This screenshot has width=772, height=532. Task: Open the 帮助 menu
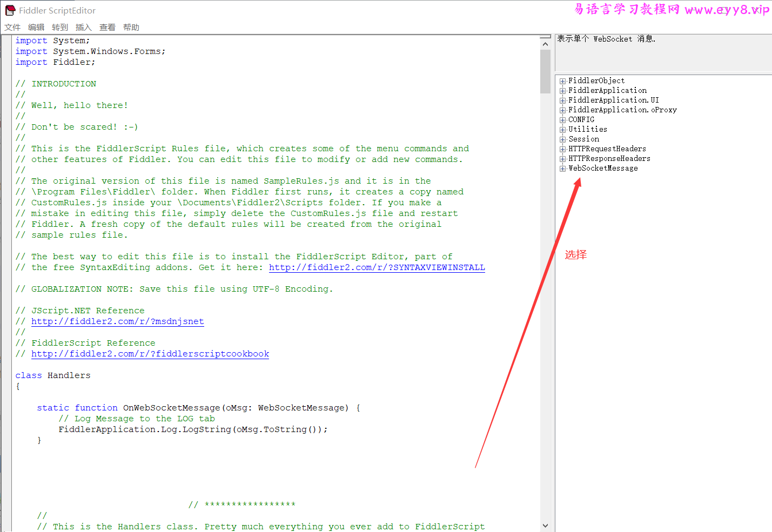point(131,28)
